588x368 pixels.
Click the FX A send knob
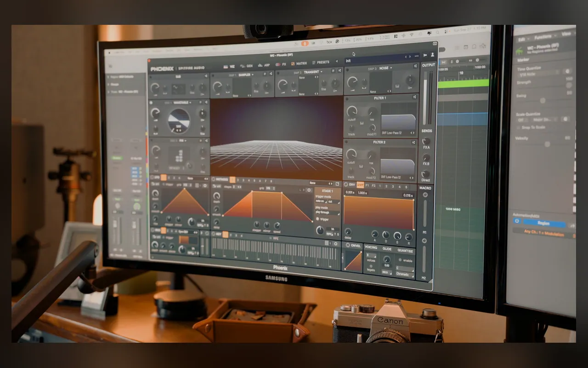[x=427, y=141]
